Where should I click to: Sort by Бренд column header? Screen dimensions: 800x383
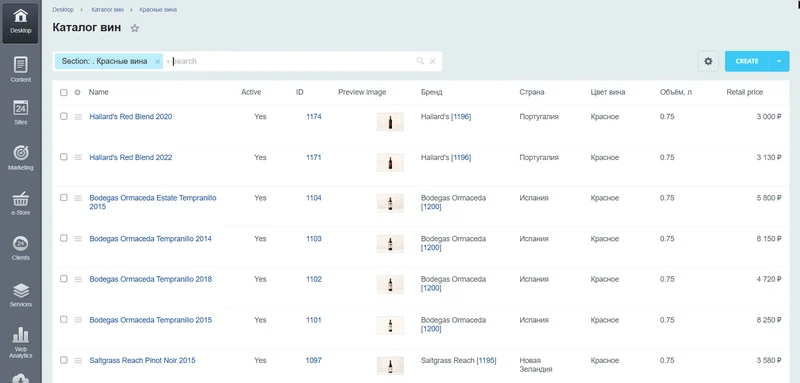coord(432,92)
